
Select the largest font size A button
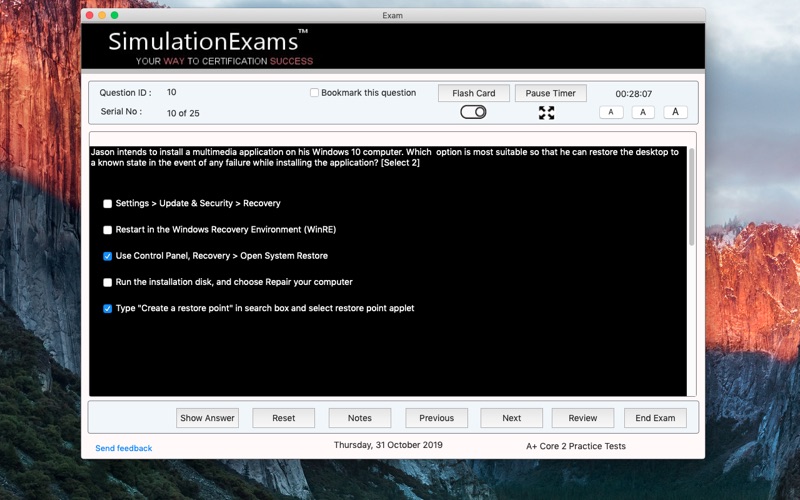[675, 112]
